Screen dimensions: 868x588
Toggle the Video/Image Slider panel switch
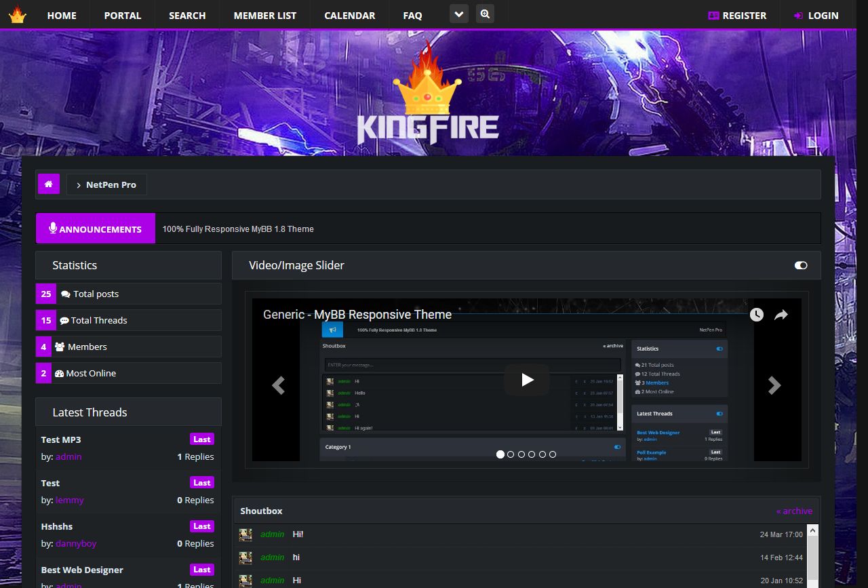pyautogui.click(x=801, y=265)
